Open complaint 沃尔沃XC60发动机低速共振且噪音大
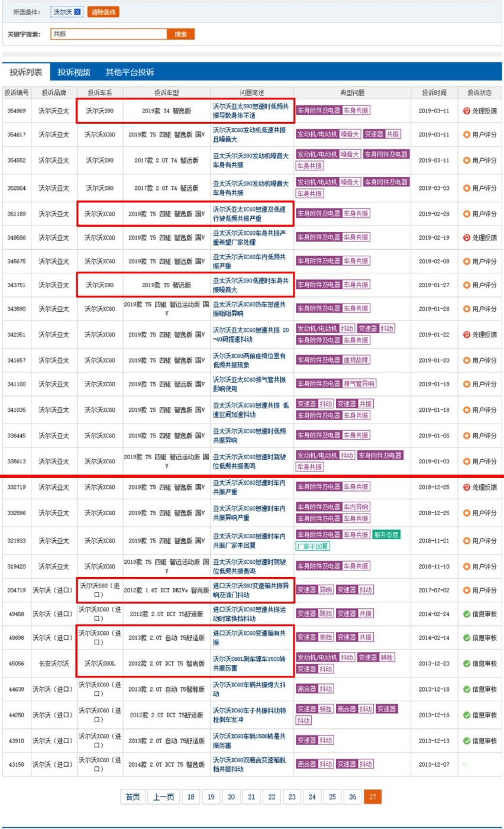 [249, 134]
